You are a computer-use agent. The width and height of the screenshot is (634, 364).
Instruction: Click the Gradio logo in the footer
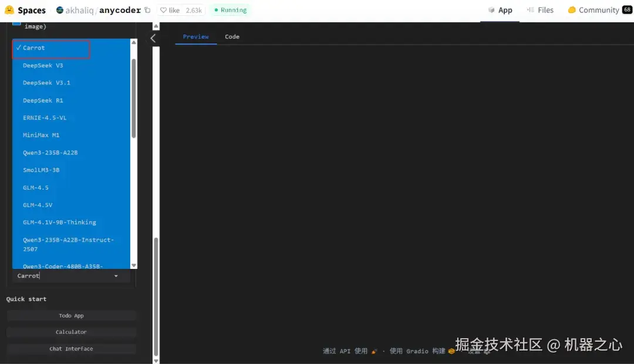(451, 351)
